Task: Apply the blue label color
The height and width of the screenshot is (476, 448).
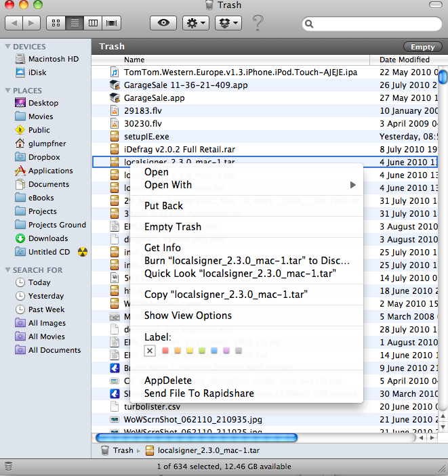Action: pyautogui.click(x=214, y=351)
